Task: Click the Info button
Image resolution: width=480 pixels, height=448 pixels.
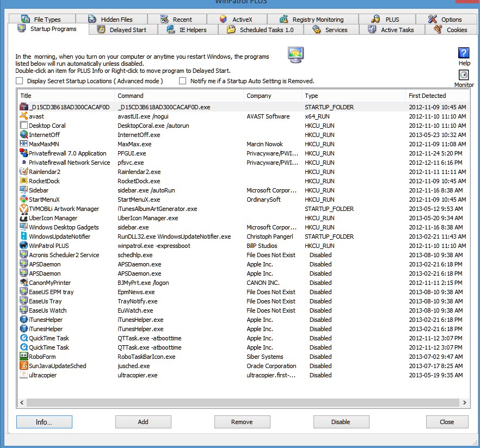Action: pyautogui.click(x=44, y=422)
